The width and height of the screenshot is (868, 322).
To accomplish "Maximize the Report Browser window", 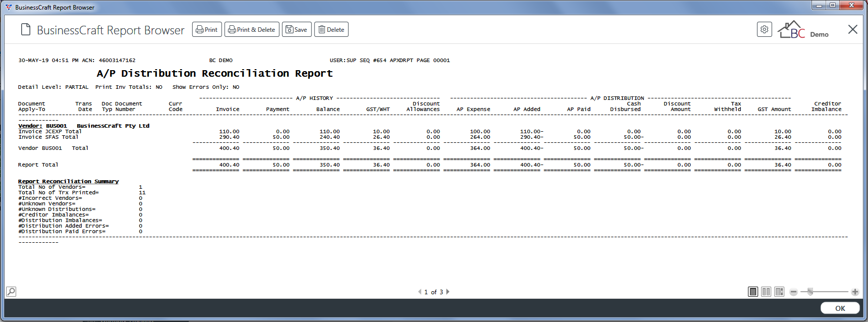I will 832,6.
